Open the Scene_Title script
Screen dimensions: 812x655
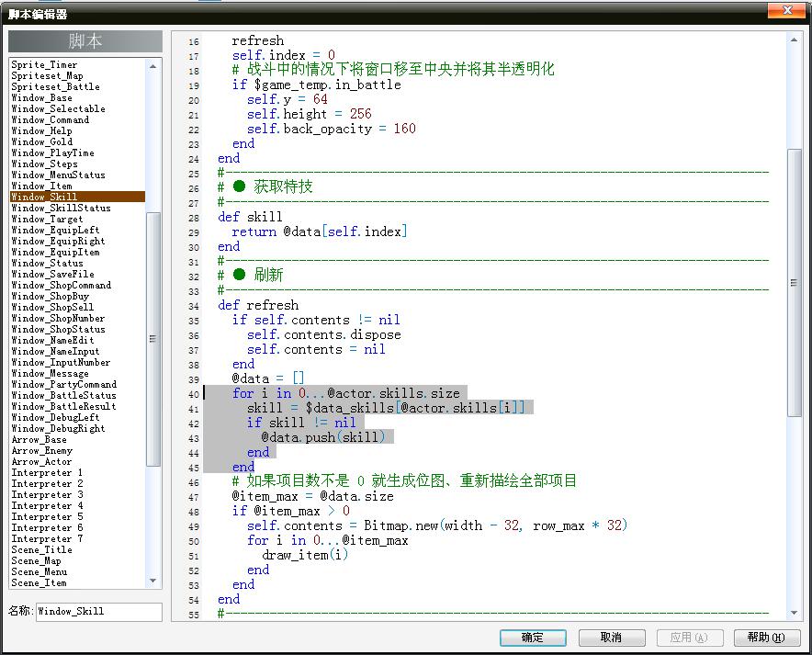tap(41, 549)
